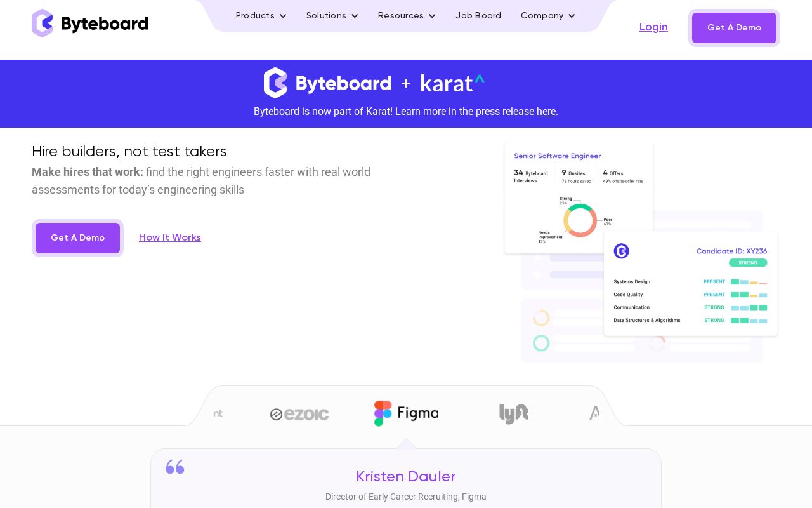Open the Login page
The image size is (812, 508).
click(x=653, y=27)
